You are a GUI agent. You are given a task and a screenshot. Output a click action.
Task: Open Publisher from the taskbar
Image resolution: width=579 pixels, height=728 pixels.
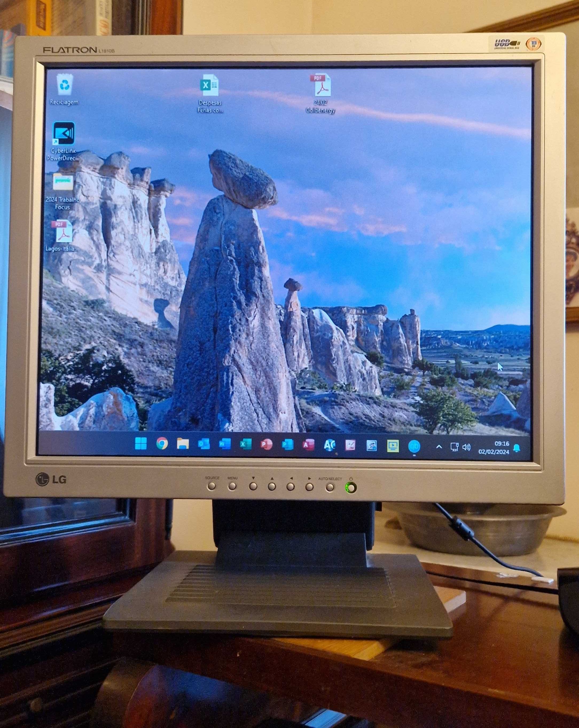pos(287,445)
